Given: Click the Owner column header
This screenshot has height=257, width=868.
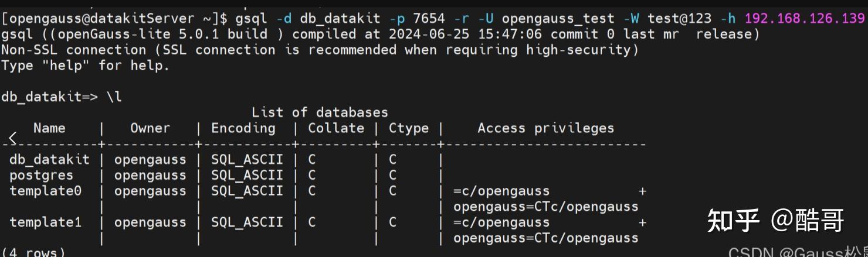Looking at the screenshot, I should 150,128.
